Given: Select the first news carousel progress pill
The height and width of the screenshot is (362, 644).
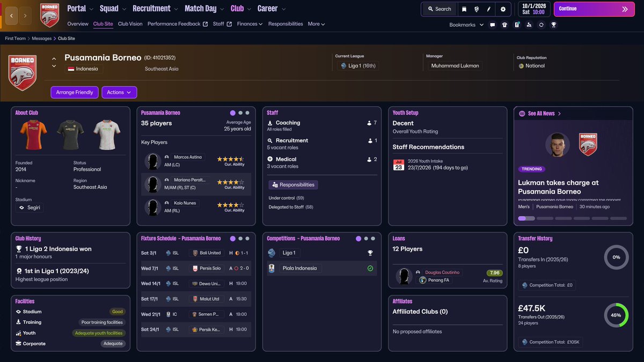Looking at the screenshot, I should coord(526,218).
